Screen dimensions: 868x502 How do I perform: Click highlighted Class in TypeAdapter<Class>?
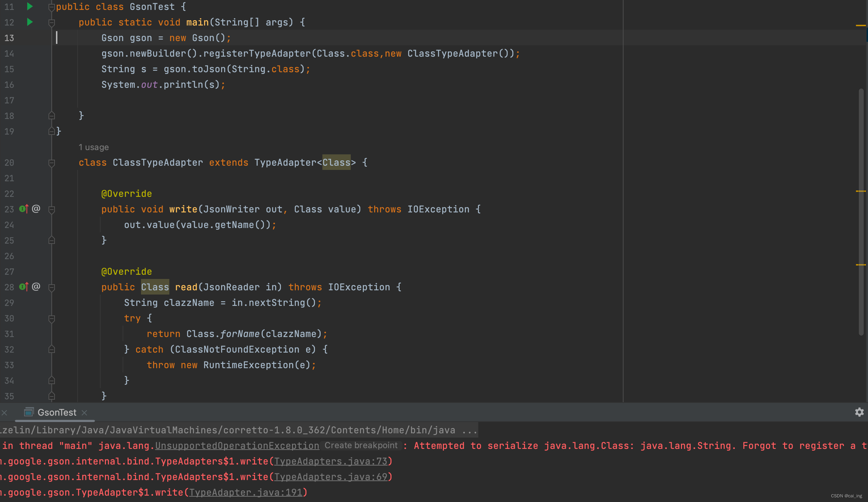point(336,162)
